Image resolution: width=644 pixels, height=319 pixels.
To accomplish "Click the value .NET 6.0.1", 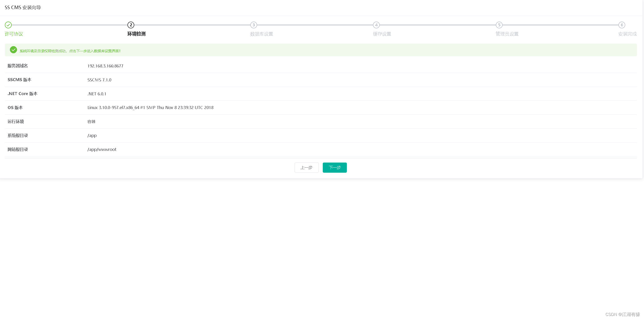I will click(97, 94).
